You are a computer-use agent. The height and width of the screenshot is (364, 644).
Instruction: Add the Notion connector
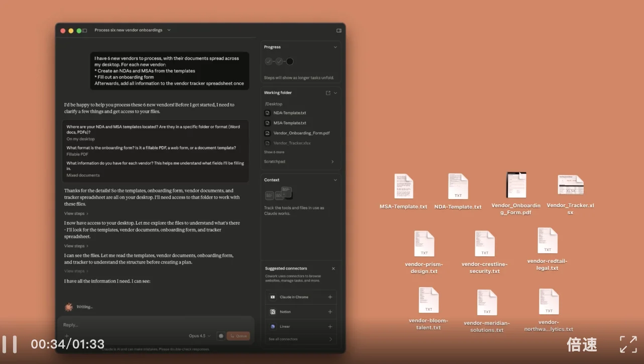point(330,312)
